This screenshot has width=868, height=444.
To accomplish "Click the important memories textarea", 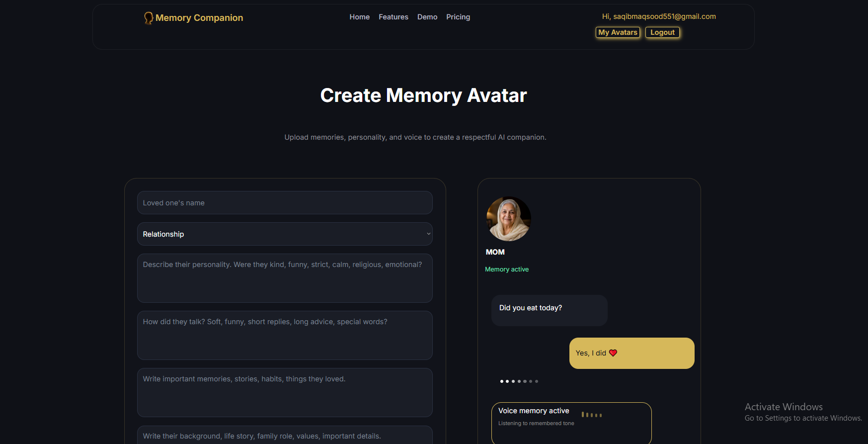I will point(285,393).
